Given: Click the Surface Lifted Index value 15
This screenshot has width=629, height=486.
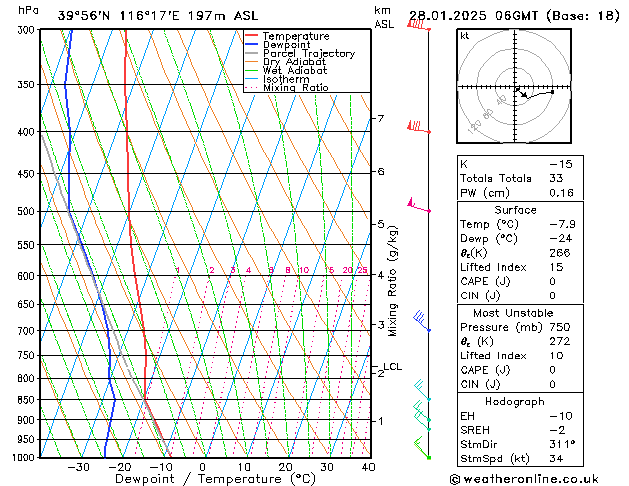Looking at the screenshot, I should point(556,267).
